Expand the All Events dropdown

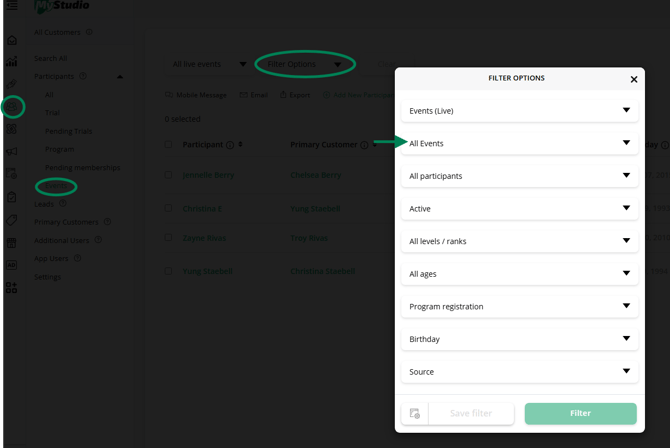click(519, 143)
